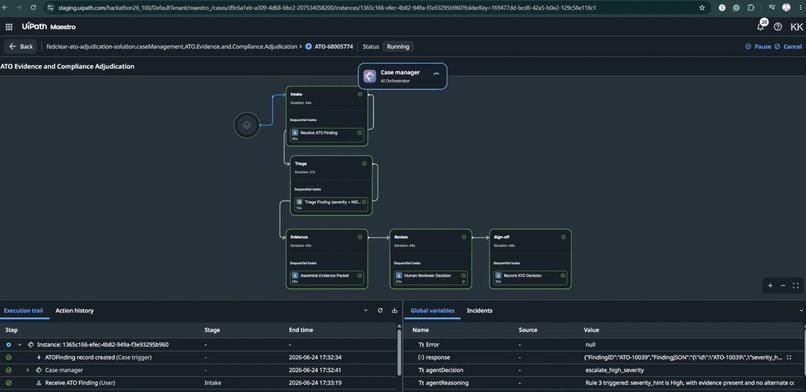The height and width of the screenshot is (392, 806).
Task: Open the KK user account menu
Action: tap(797, 27)
